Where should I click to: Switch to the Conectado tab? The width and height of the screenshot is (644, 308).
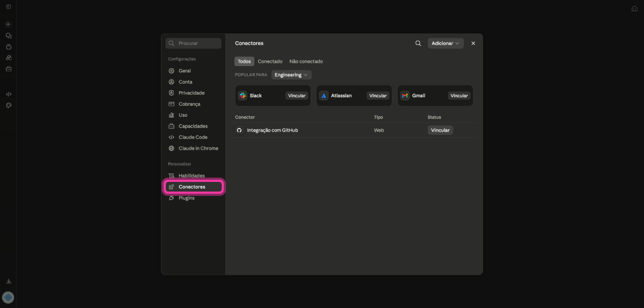coord(270,62)
